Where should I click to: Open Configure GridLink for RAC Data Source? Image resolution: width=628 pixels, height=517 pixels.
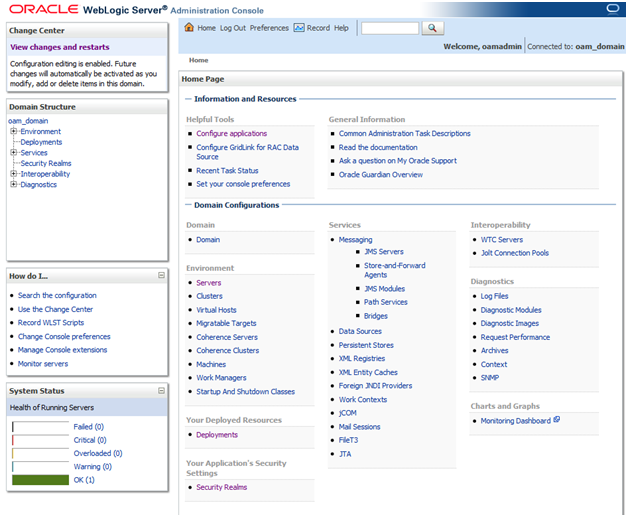pos(248,152)
